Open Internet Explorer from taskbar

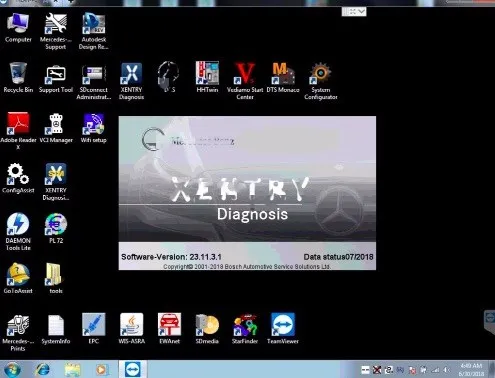click(x=42, y=369)
